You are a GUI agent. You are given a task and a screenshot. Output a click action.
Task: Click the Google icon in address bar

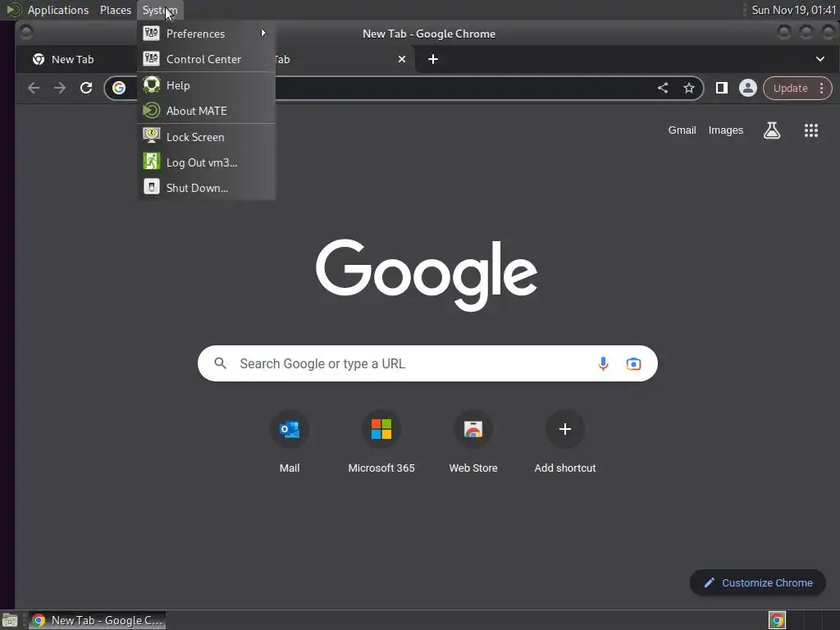(x=119, y=88)
